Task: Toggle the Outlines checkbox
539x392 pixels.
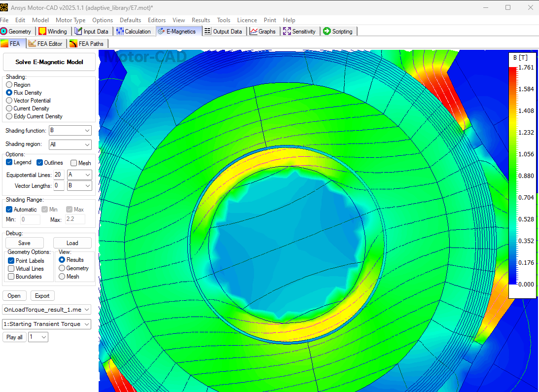Action: [39, 163]
